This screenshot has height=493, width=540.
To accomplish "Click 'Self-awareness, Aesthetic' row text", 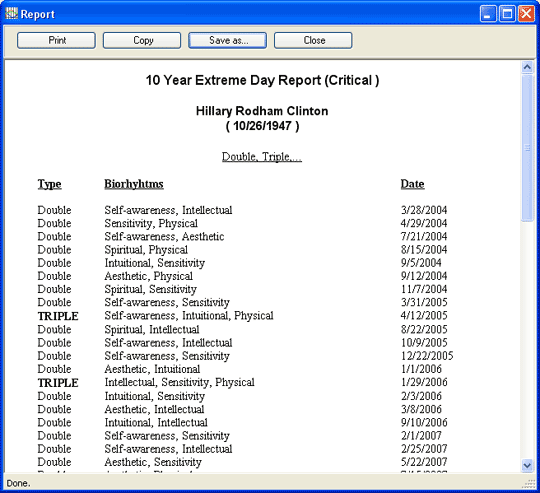I will pos(164,237).
